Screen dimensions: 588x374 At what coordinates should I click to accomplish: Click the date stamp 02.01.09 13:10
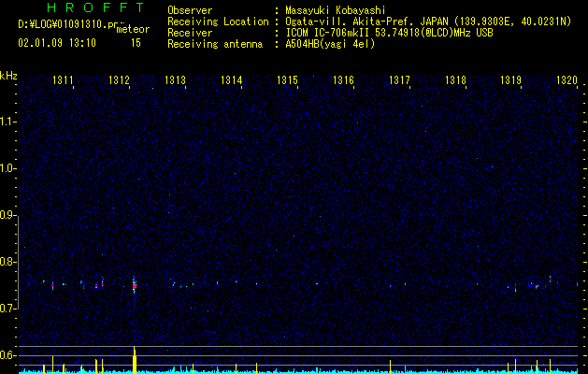point(57,43)
